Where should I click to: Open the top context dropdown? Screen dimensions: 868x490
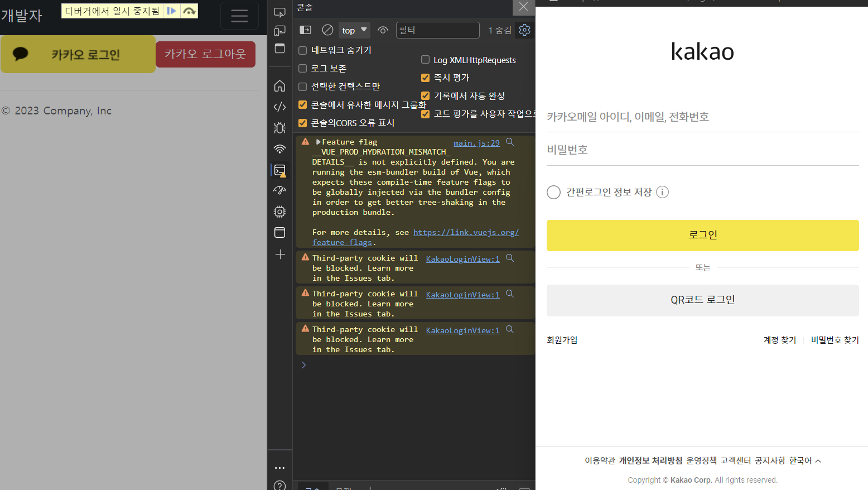click(x=354, y=30)
